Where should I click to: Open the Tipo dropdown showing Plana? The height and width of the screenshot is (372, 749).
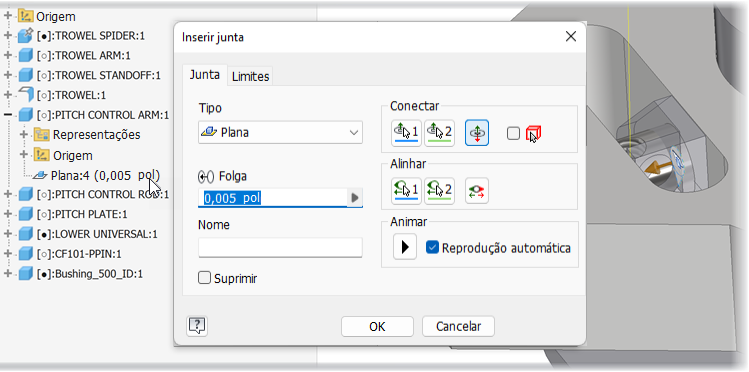coord(280,132)
